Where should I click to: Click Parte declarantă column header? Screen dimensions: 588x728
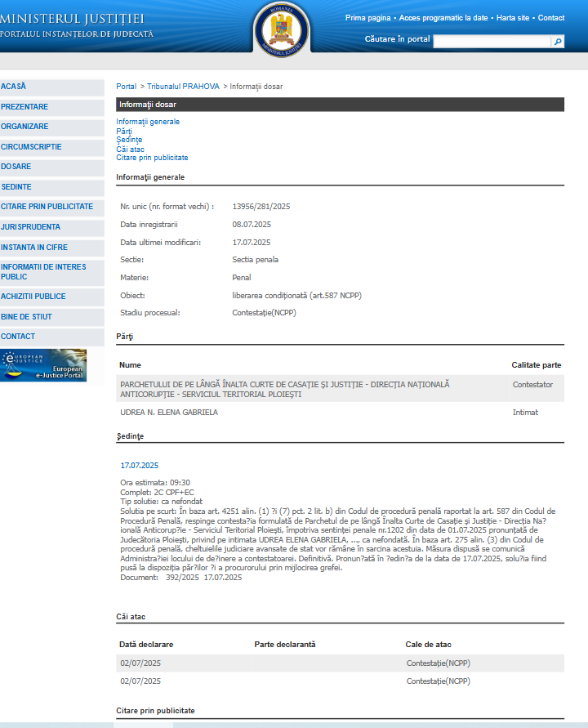point(284,645)
